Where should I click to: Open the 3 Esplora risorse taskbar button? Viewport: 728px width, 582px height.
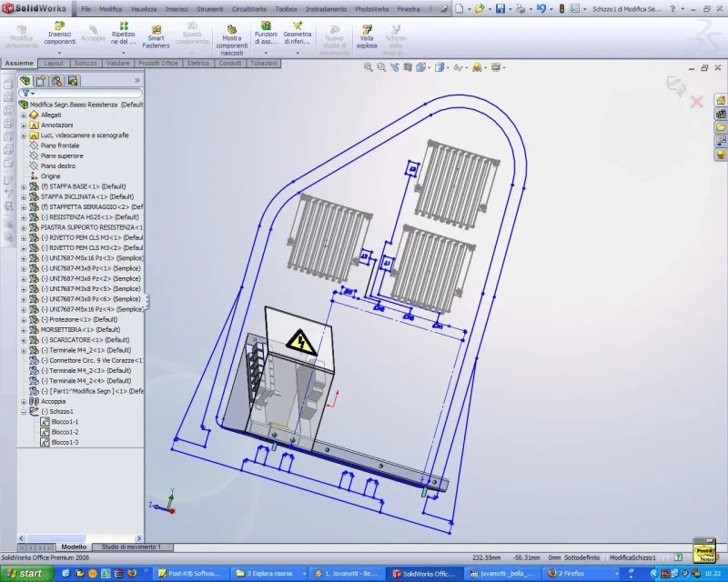[x=269, y=574]
